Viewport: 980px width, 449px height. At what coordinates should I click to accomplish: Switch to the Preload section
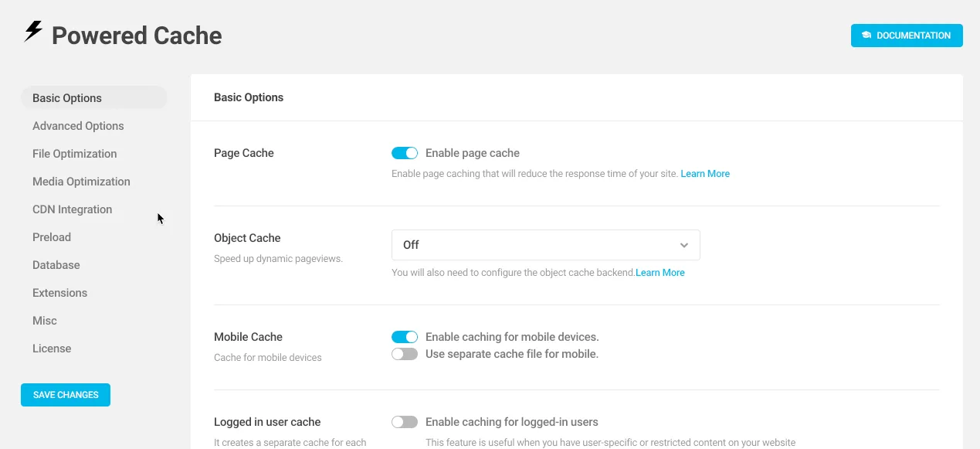(52, 237)
